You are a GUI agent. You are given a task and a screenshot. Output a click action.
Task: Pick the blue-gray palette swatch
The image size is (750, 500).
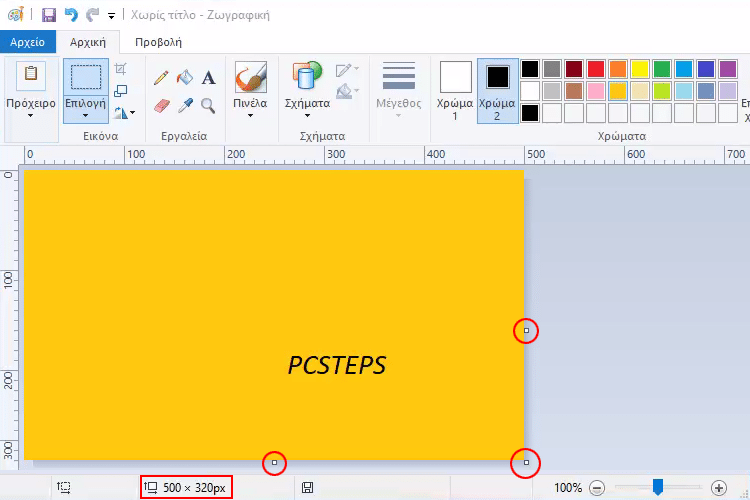pyautogui.click(x=706, y=91)
